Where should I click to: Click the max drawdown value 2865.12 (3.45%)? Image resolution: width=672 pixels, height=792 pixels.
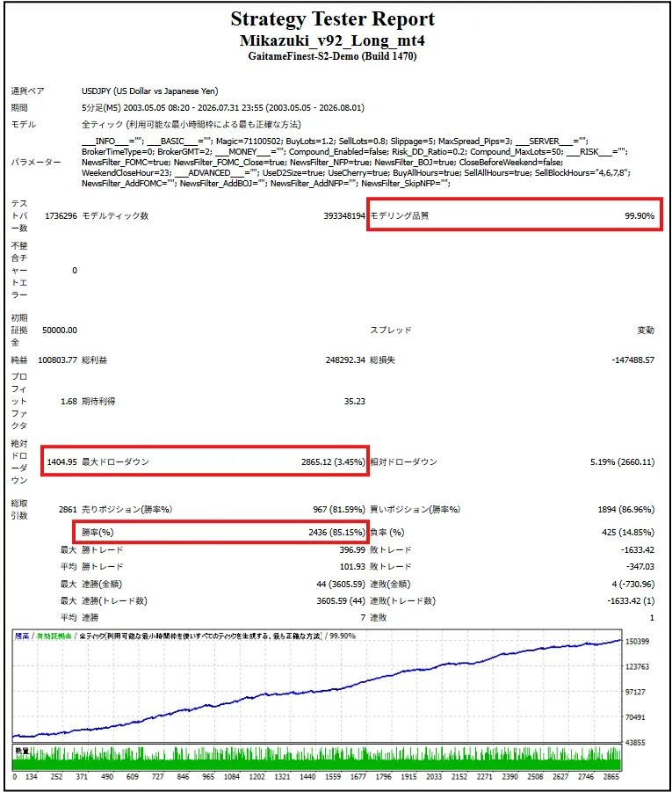[333, 461]
